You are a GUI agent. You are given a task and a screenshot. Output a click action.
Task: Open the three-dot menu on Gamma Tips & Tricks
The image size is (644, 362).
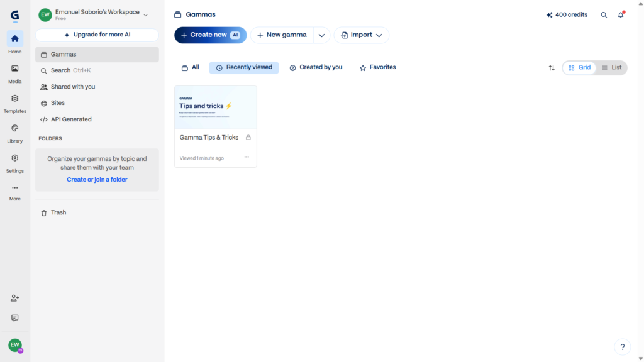click(247, 157)
